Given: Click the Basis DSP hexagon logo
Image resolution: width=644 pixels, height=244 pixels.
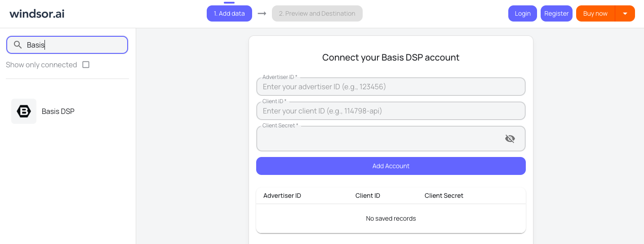Looking at the screenshot, I should pyautogui.click(x=24, y=111).
